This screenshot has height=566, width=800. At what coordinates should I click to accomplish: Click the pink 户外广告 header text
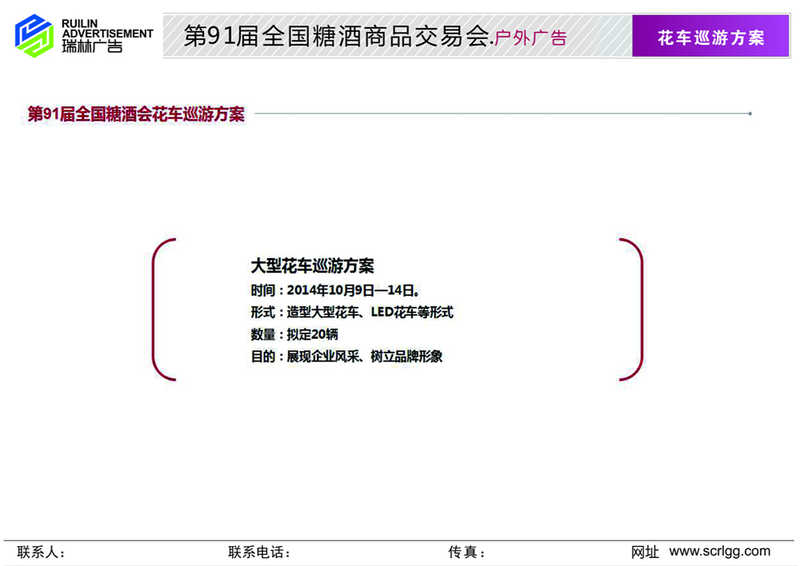532,38
